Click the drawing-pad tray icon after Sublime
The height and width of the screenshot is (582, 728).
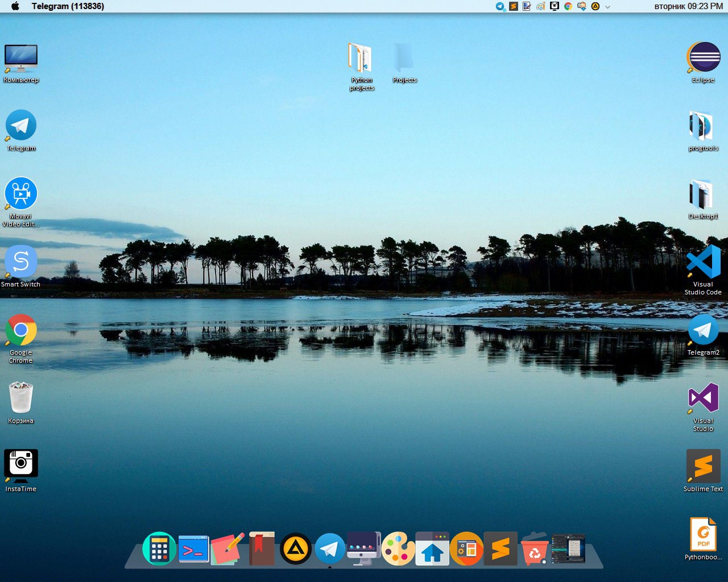(x=527, y=6)
